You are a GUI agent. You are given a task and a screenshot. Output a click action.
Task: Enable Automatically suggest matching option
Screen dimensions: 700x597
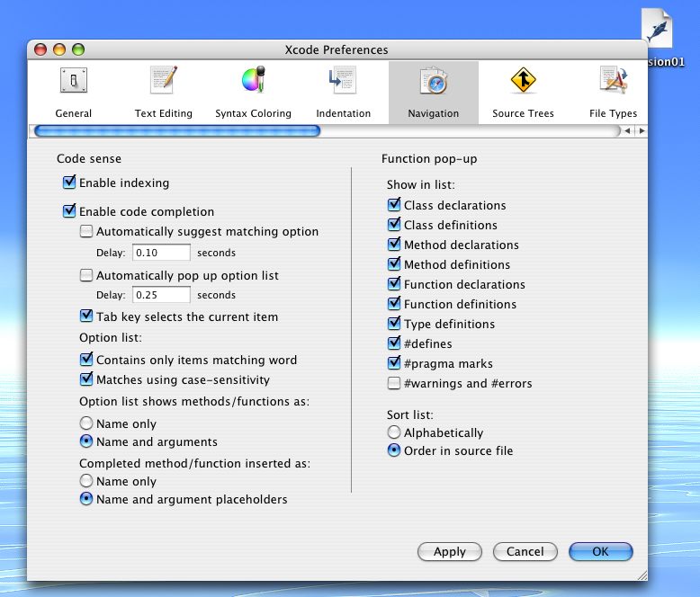pyautogui.click(x=86, y=231)
